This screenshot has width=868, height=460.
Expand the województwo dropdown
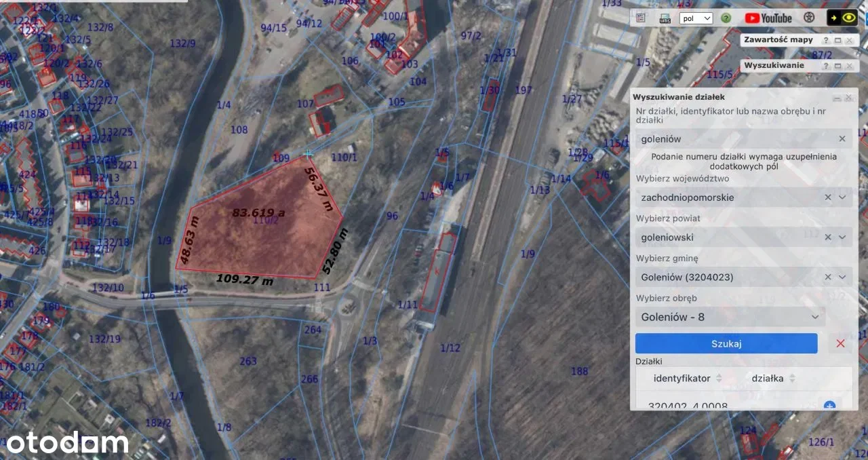pyautogui.click(x=842, y=197)
